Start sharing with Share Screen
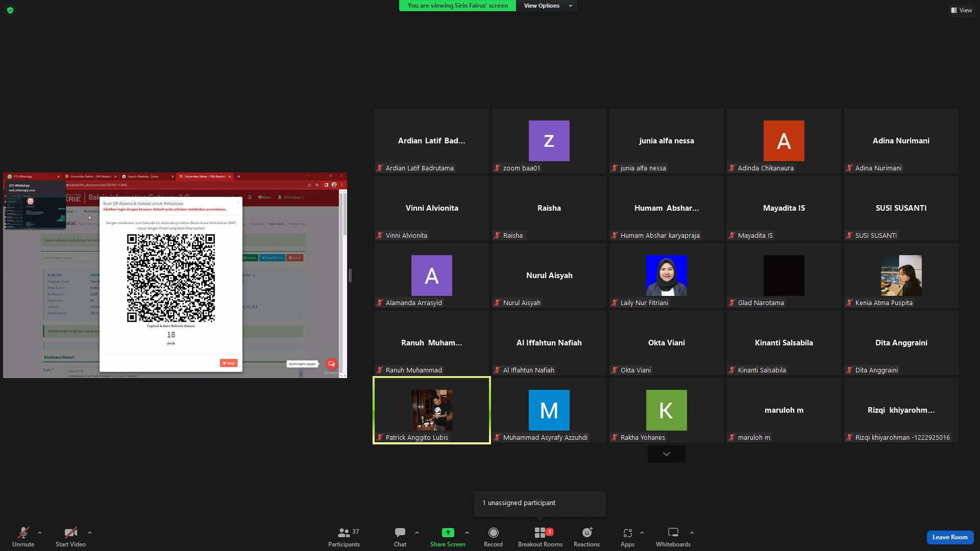 (x=448, y=537)
